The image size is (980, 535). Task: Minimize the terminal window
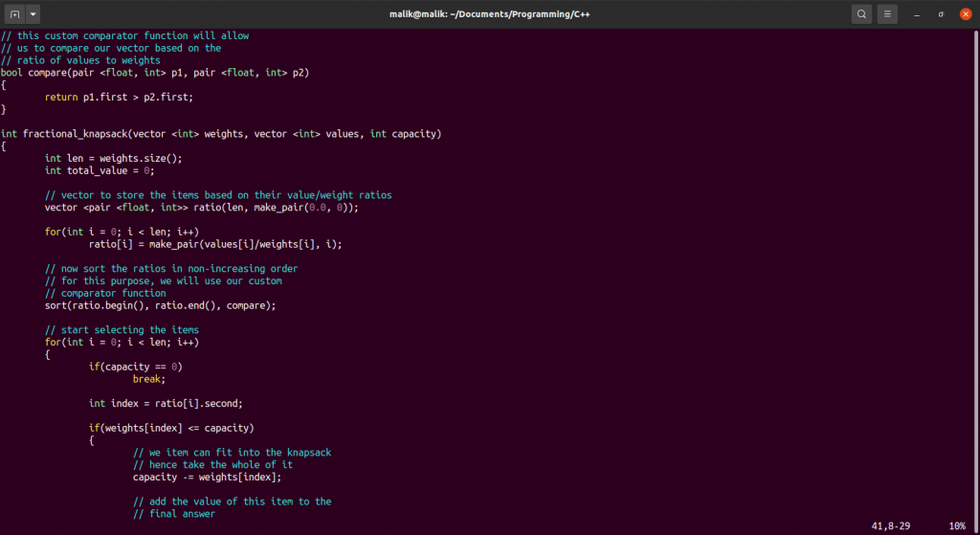click(x=917, y=14)
